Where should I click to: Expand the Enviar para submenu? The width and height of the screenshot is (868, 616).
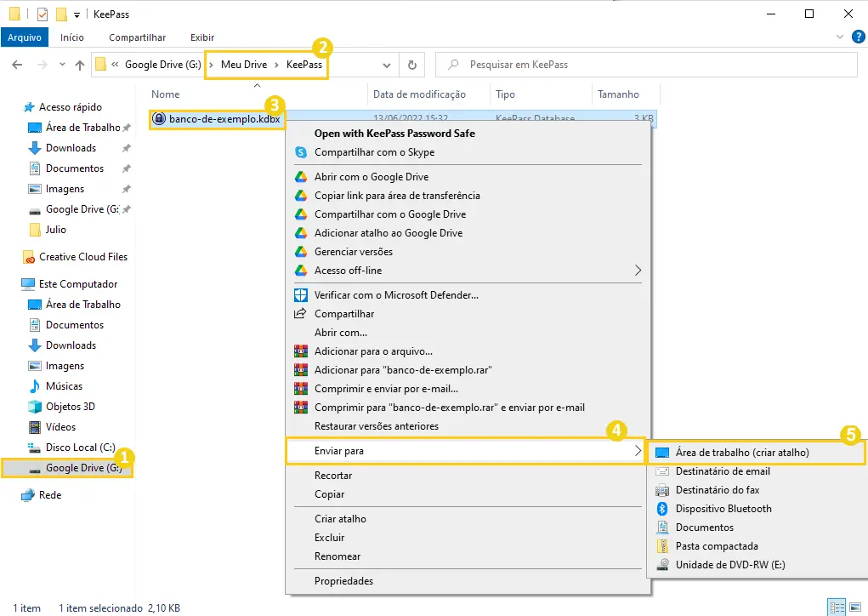coord(465,451)
